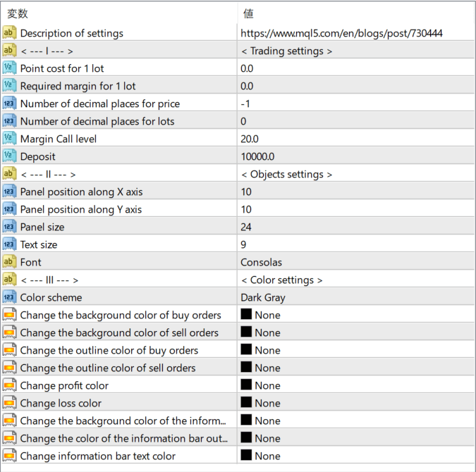This screenshot has width=476, height=472.
Task: Click the icon beside Deposit row
Action: (x=9, y=156)
